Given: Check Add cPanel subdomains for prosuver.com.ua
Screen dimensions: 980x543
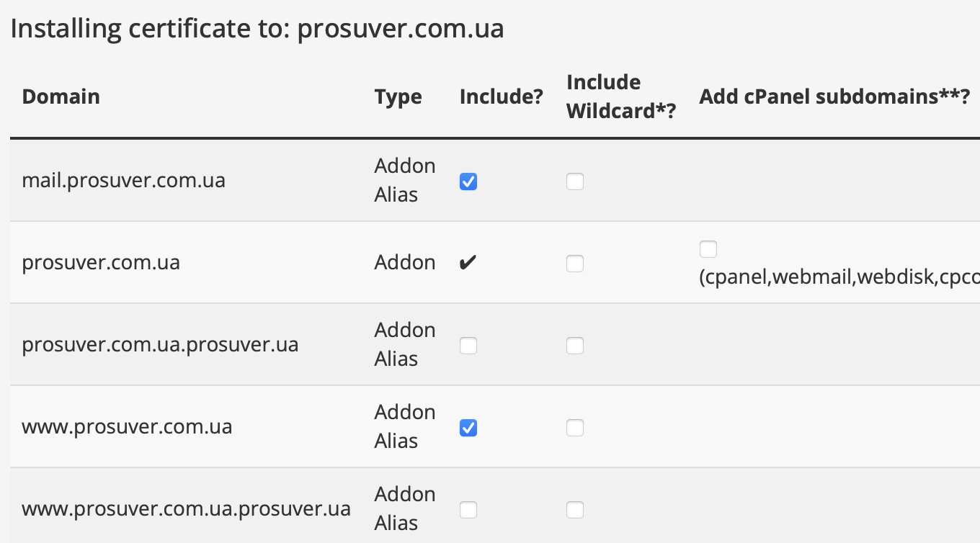Looking at the screenshot, I should click(708, 250).
